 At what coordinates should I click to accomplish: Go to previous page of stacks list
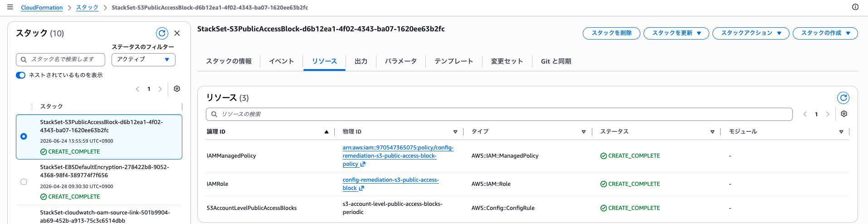(137, 89)
